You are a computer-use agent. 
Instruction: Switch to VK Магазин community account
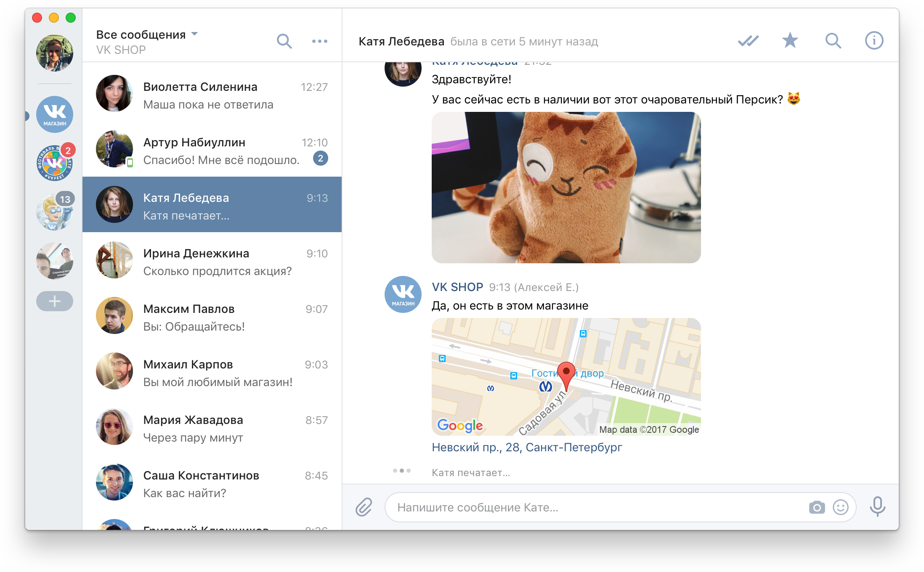pos(55,114)
